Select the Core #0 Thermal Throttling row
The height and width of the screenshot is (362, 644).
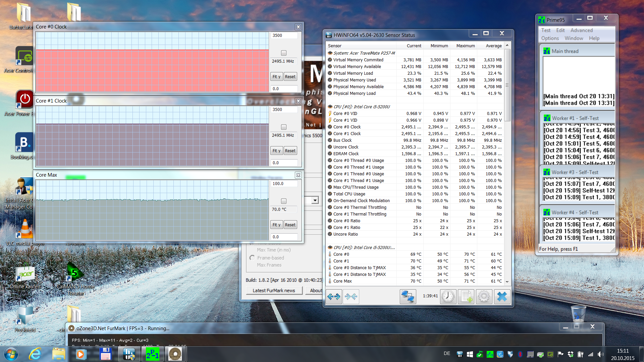click(415, 207)
